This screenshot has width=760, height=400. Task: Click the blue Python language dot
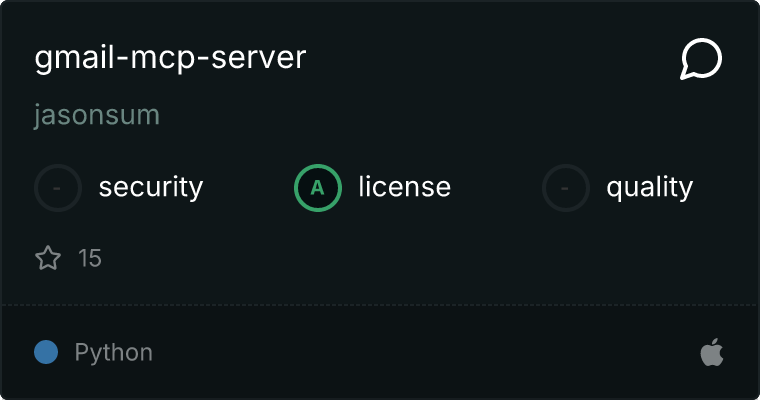45,353
